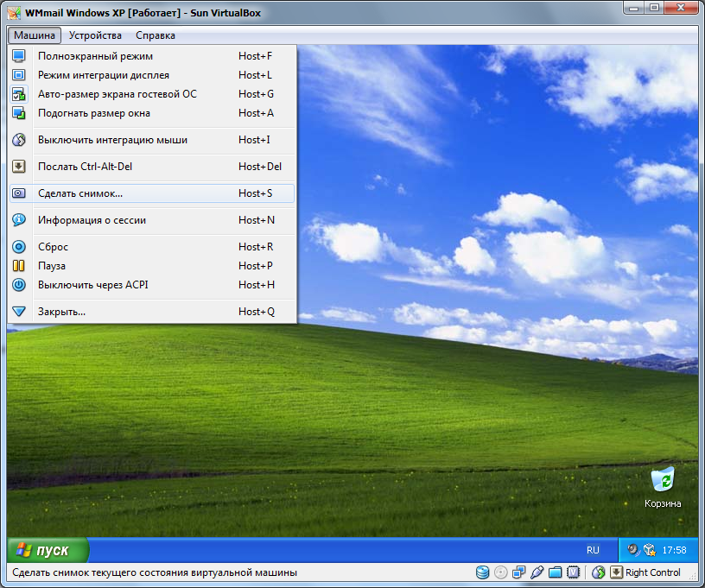
Task: Click the VirtualBox cube tray icon
Action: 650,550
